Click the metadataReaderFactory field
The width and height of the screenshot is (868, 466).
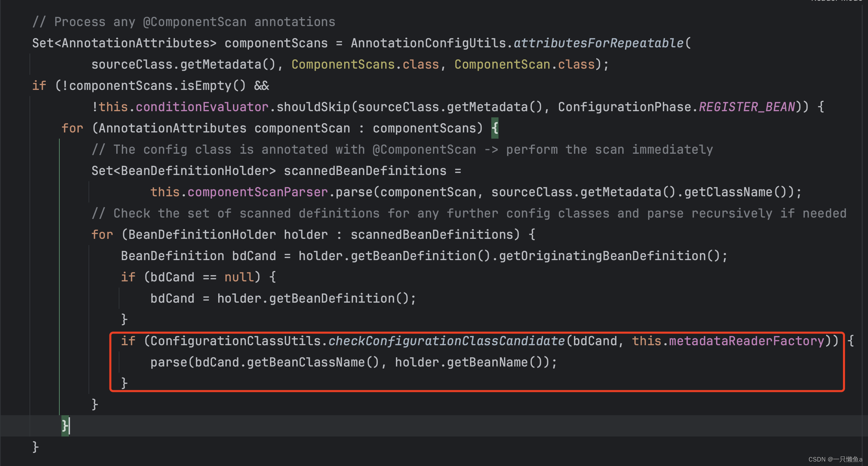[x=747, y=341]
